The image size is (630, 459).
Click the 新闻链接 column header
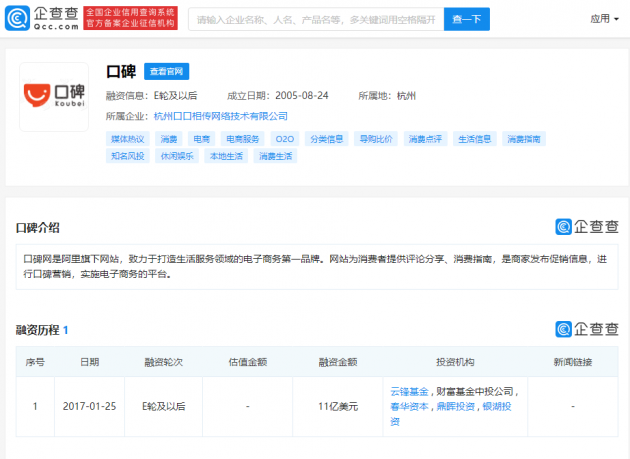(x=573, y=362)
